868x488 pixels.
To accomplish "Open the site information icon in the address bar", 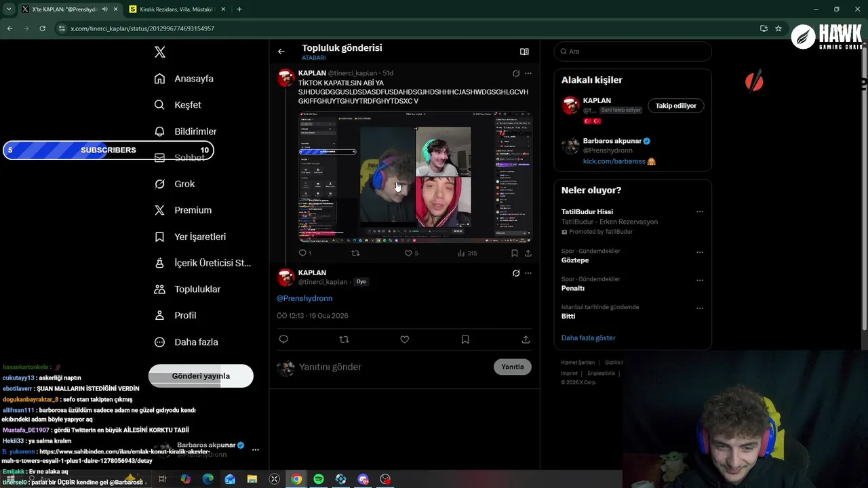I will point(62,28).
